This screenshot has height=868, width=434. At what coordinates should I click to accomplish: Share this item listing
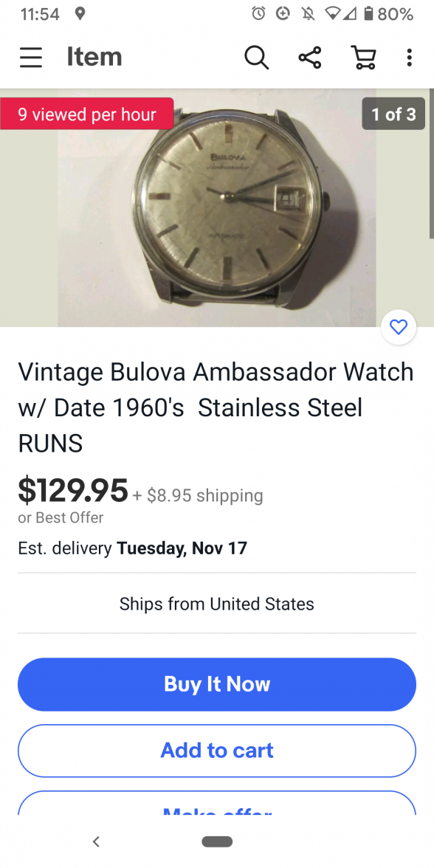[x=310, y=57]
